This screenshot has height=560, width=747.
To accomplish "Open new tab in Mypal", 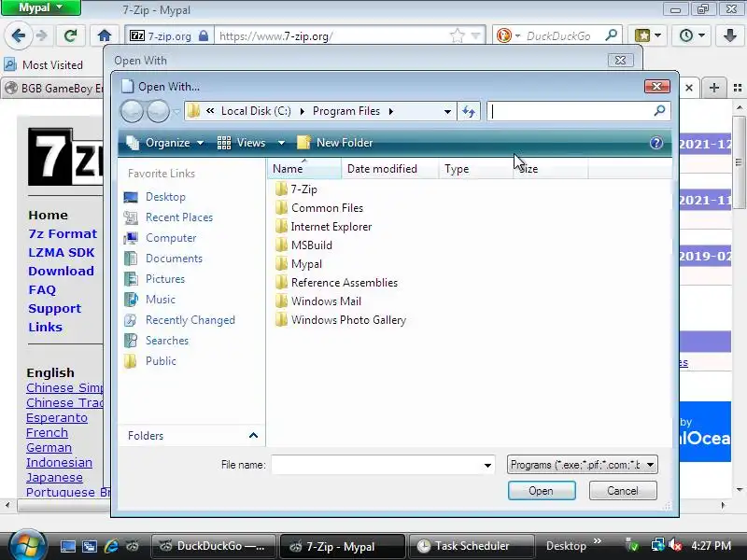I will pyautogui.click(x=713, y=88).
